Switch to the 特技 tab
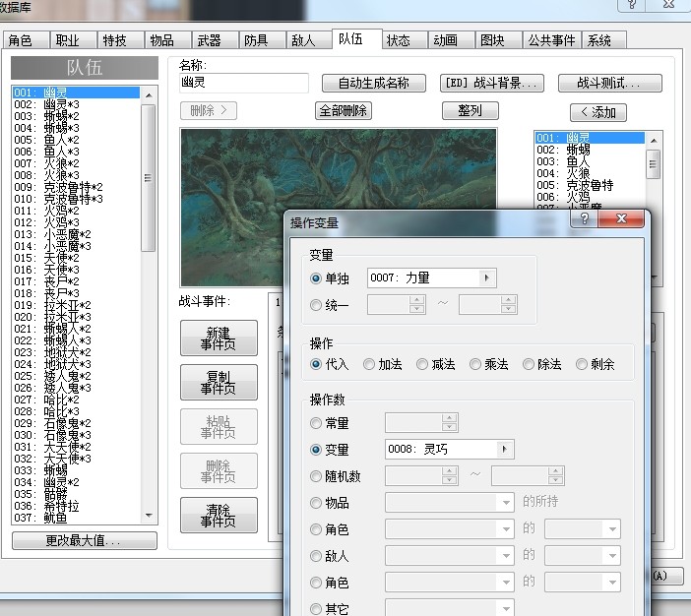 [120, 40]
